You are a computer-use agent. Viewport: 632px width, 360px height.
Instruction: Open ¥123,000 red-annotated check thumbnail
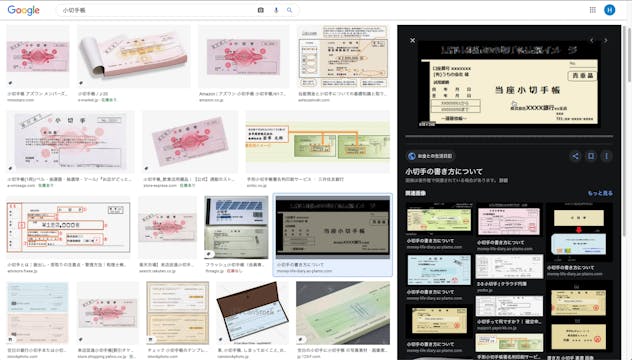(x=69, y=228)
